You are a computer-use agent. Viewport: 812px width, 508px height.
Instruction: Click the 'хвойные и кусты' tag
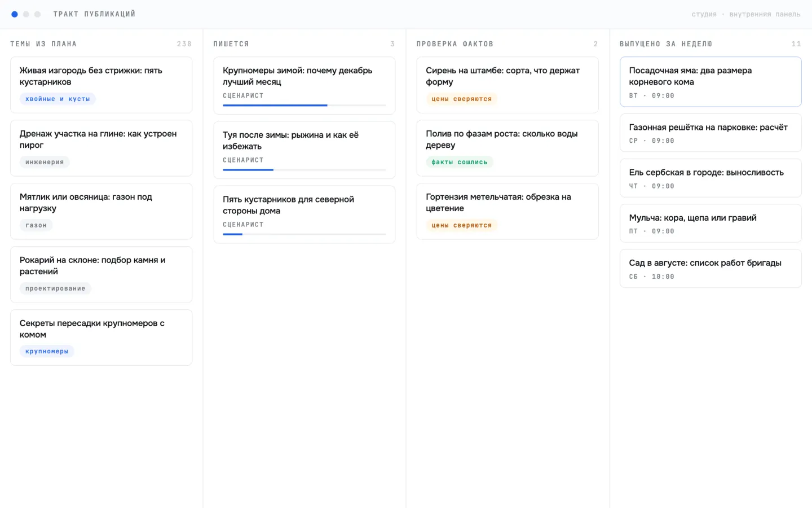tap(58, 99)
